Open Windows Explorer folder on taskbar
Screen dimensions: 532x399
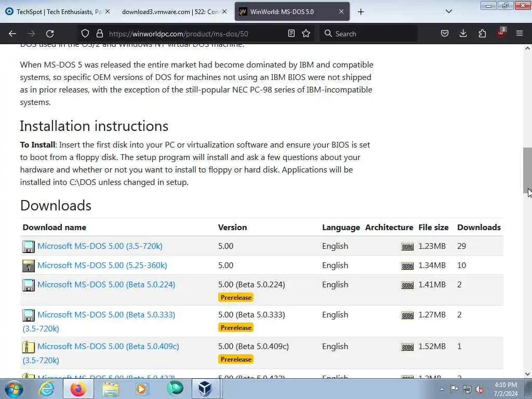pyautogui.click(x=111, y=389)
